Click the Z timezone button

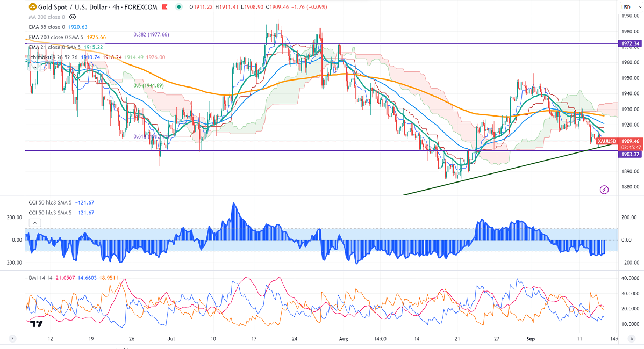pyautogui.click(x=13, y=339)
